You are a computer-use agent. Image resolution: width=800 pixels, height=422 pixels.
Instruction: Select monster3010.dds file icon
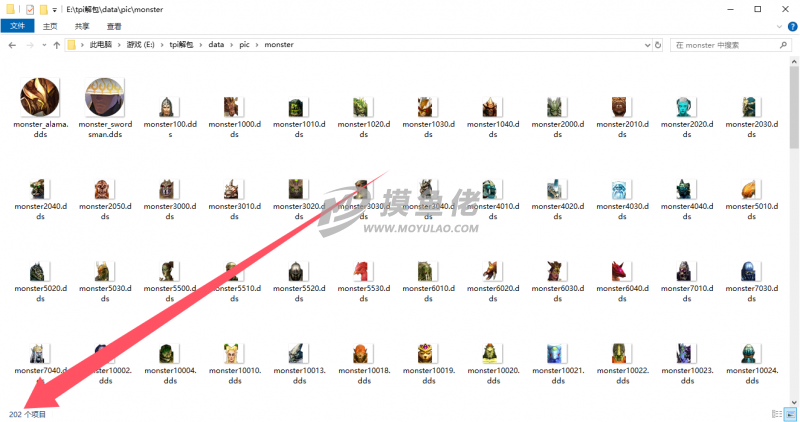point(232,189)
